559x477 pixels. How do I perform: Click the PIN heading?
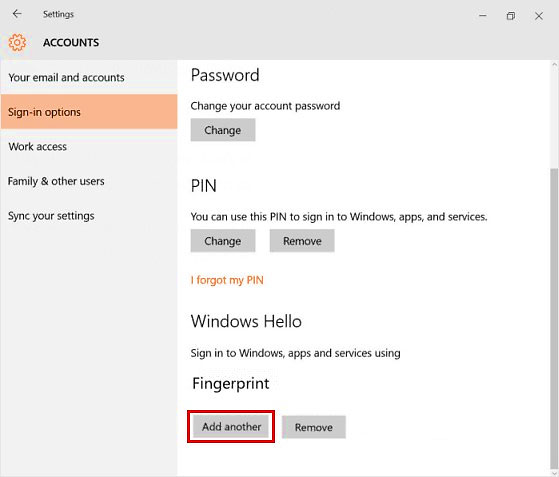204,186
